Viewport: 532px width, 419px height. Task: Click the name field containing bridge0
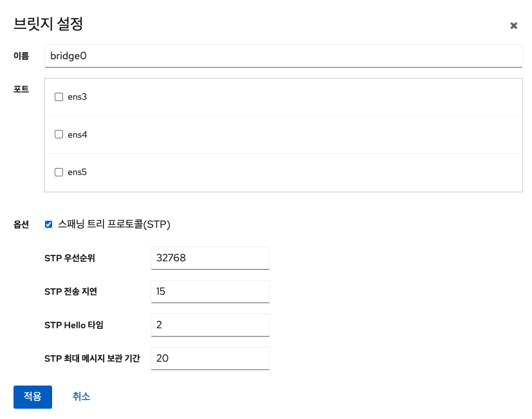coord(283,56)
